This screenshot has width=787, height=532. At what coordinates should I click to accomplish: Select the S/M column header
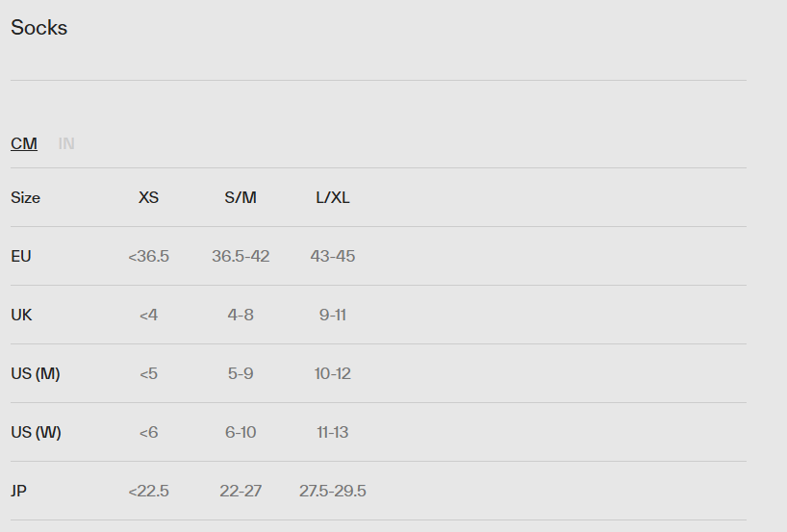pos(241,197)
